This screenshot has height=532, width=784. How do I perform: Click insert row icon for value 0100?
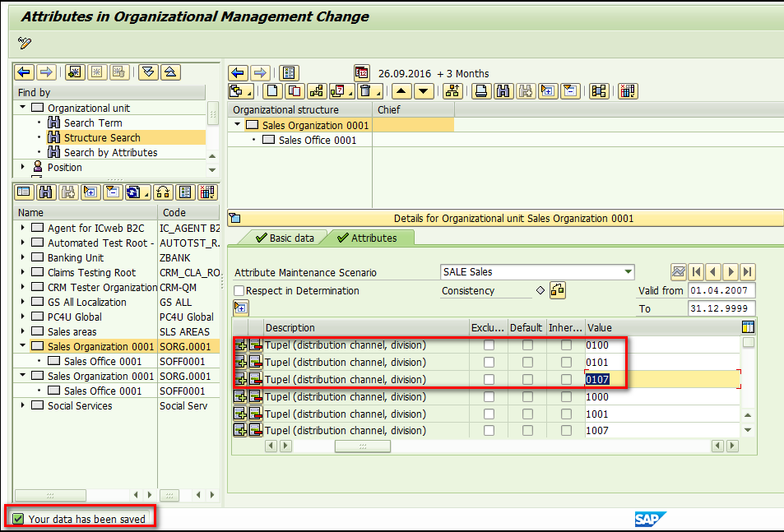tap(241, 345)
